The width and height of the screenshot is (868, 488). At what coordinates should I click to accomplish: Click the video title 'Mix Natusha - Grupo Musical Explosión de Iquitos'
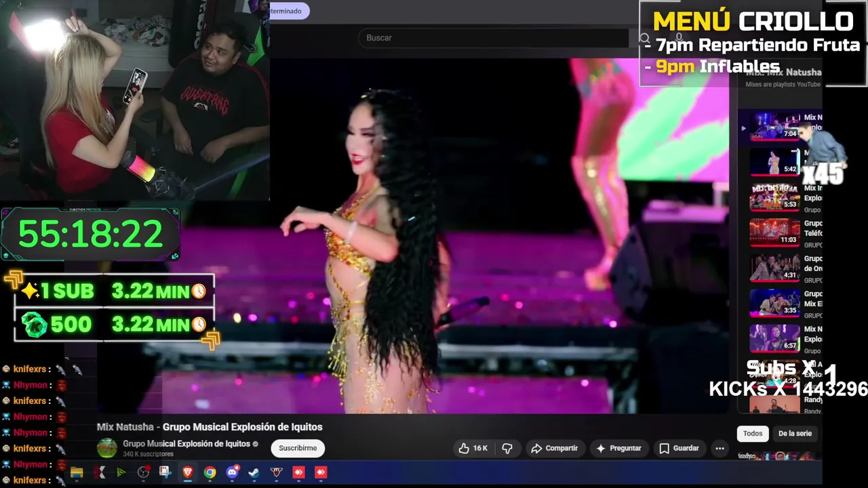[x=210, y=427]
